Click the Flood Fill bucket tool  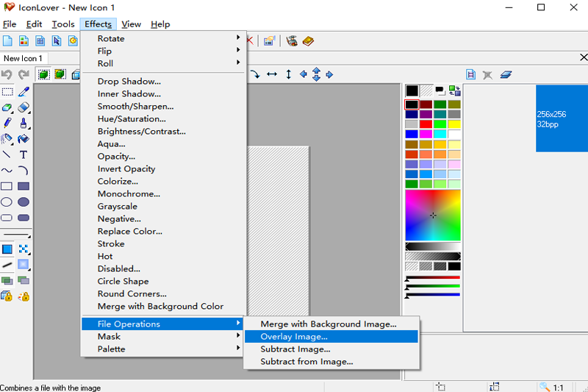click(x=24, y=139)
